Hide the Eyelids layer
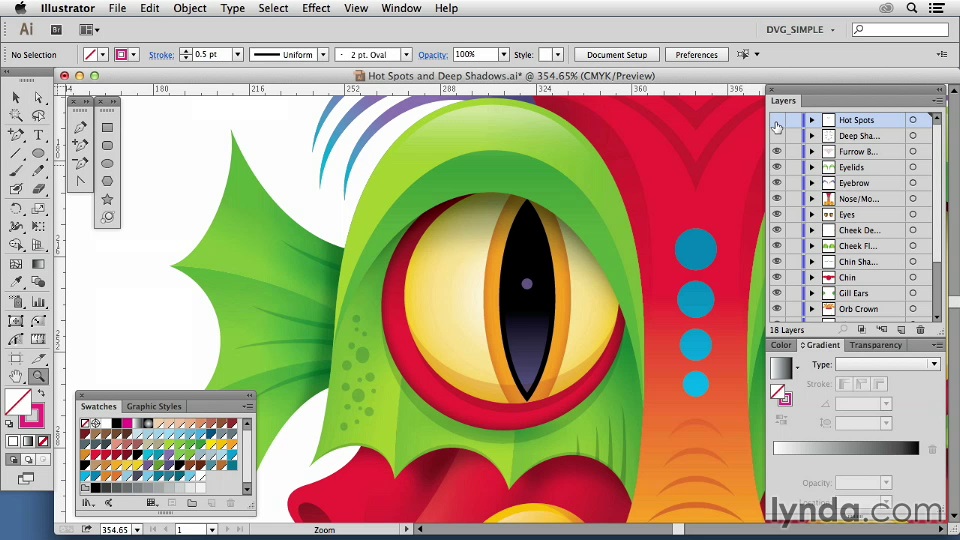 (x=777, y=167)
